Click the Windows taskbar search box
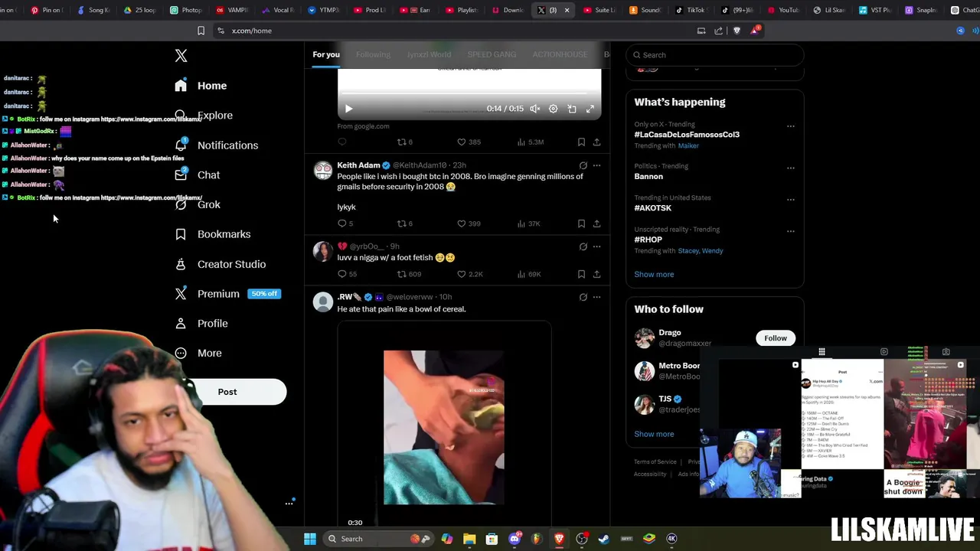 pos(361,539)
